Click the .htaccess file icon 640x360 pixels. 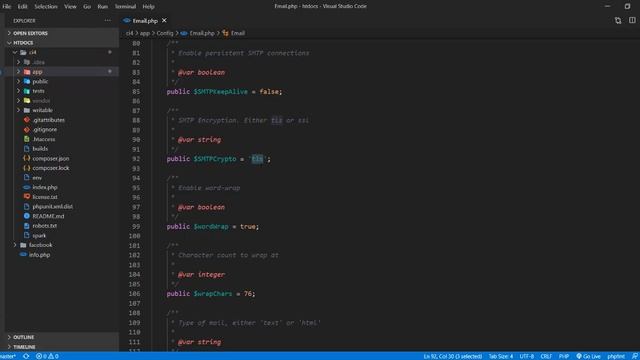[27, 139]
